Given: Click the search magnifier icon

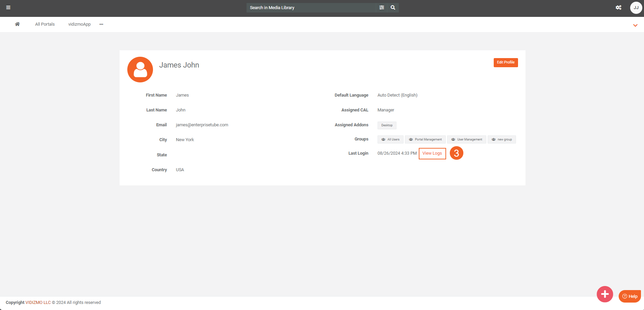Looking at the screenshot, I should tap(393, 7).
